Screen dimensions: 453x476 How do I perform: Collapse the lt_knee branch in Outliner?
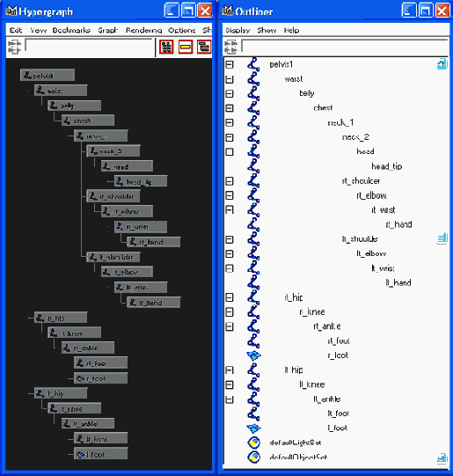click(x=230, y=384)
